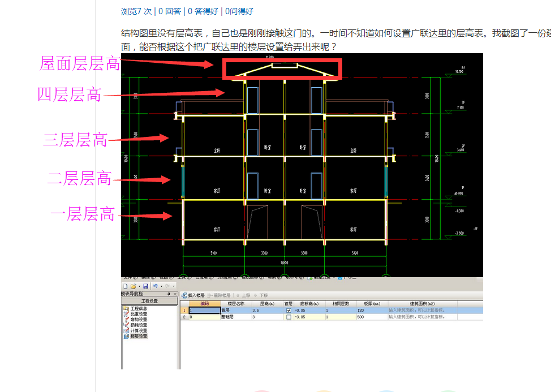Select 比重设置 in the navigation tree
The height and width of the screenshot is (392, 551).
(x=136, y=314)
